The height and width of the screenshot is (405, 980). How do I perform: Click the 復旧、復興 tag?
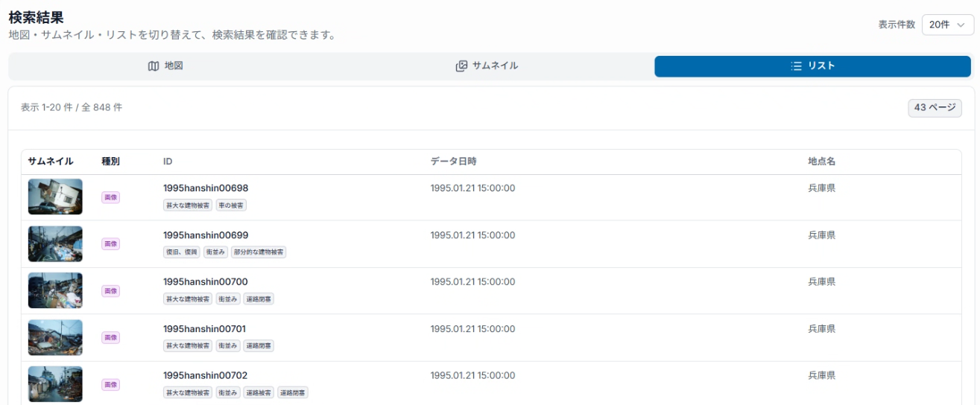pos(182,252)
